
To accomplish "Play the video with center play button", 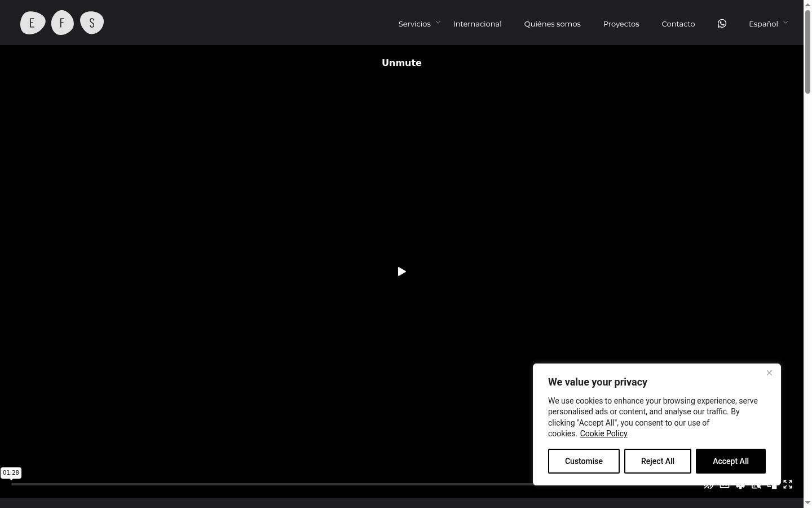I will tap(401, 271).
